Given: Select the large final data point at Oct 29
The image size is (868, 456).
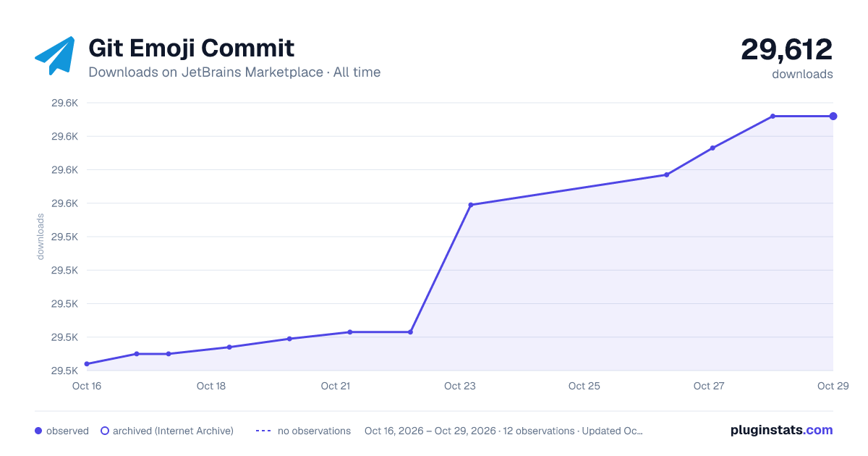Looking at the screenshot, I should pos(833,116).
